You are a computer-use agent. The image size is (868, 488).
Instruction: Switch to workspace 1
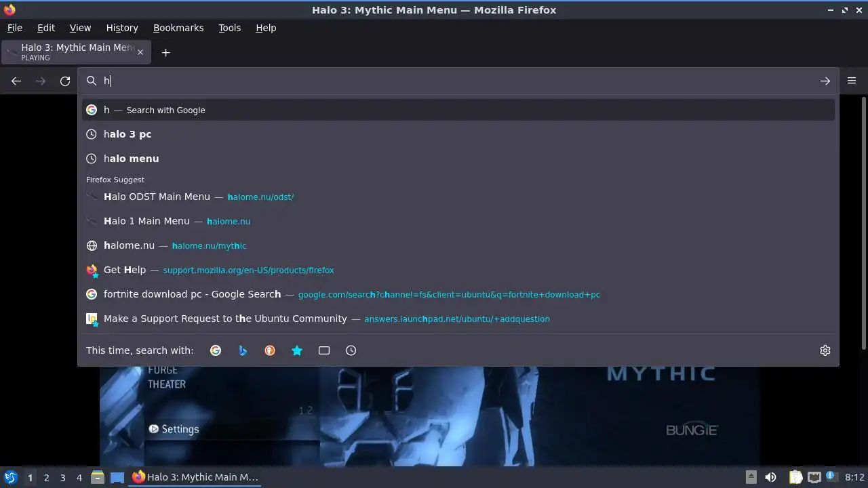[30, 477]
